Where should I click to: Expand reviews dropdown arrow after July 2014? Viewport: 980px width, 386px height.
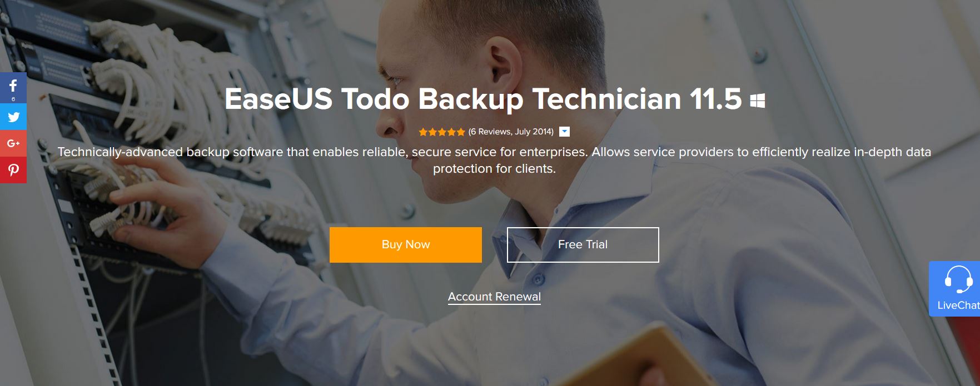(564, 132)
